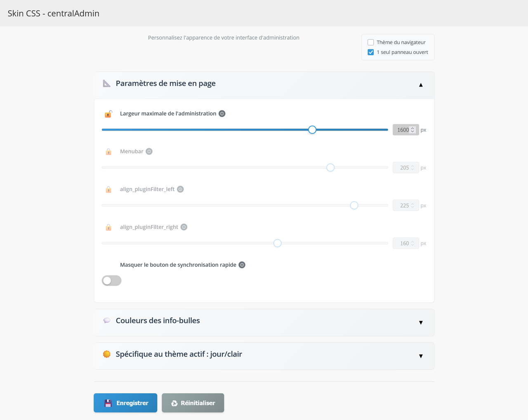Toggle Masquer le bouton de synchronisation switch
528x420 pixels.
[112, 281]
